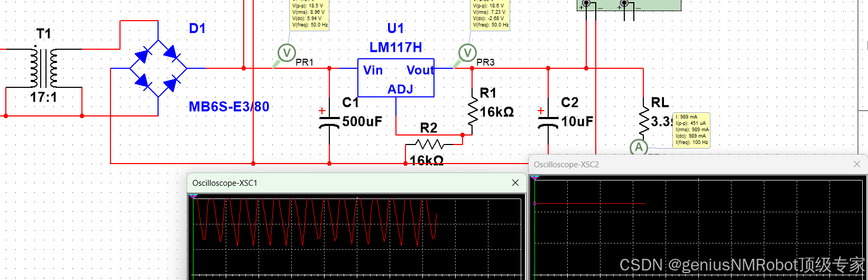Select capacitor C2 symbol

(548, 121)
